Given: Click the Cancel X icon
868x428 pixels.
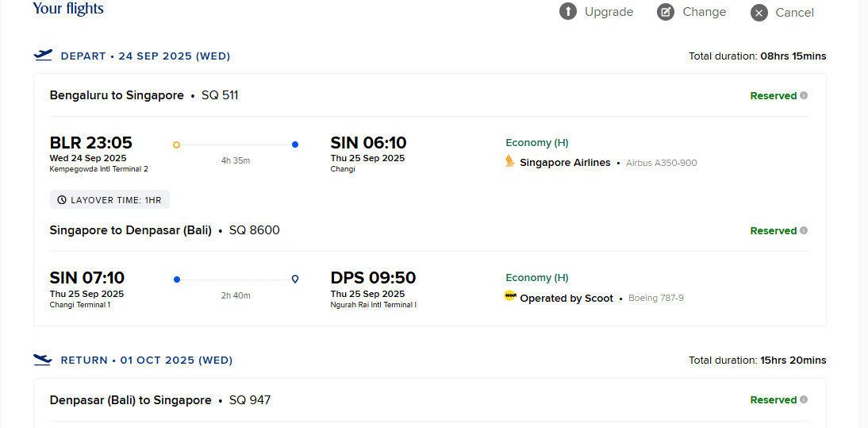Looking at the screenshot, I should tap(759, 13).
